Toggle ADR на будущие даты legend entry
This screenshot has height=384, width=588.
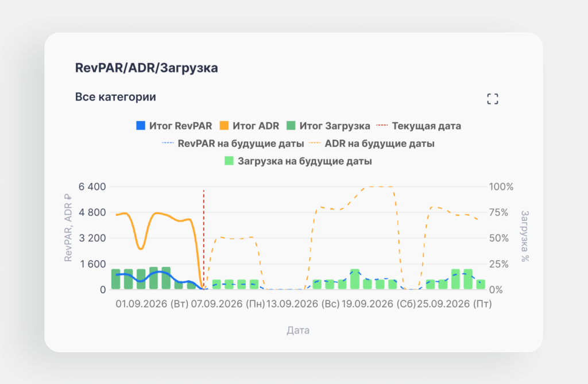[x=372, y=143]
